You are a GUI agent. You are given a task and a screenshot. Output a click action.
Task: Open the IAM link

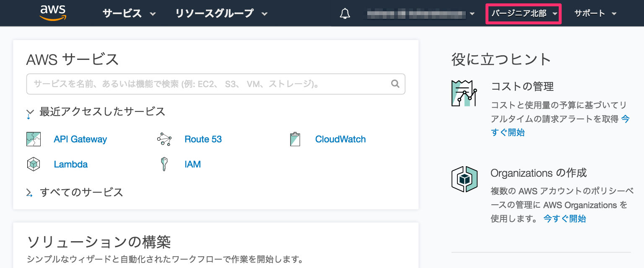click(192, 165)
